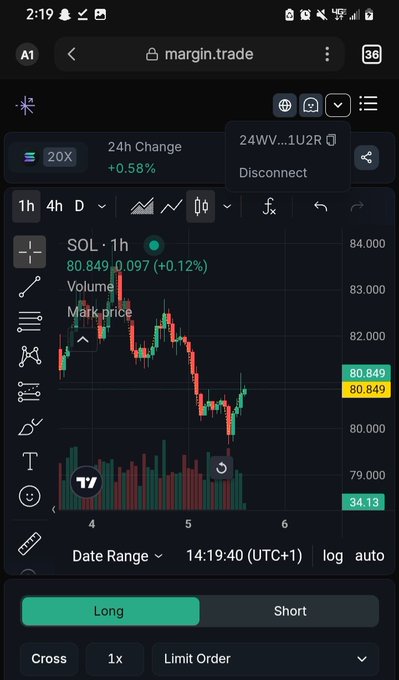Select the area chart style
This screenshot has height=680, width=399.
[142, 206]
